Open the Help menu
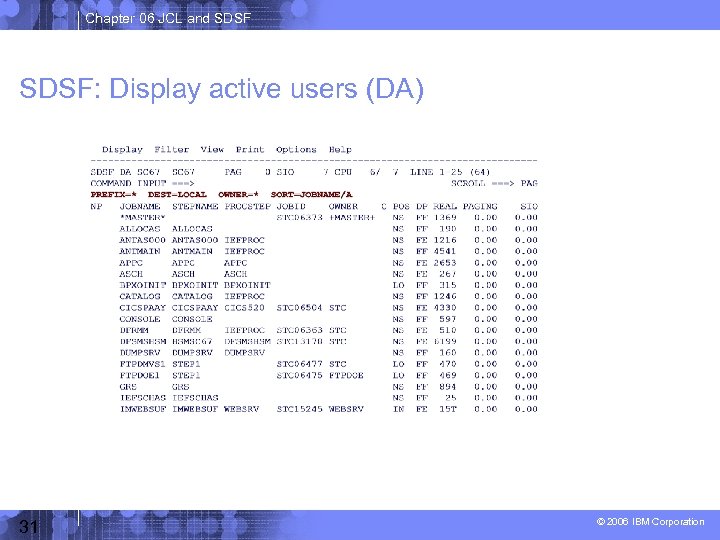The image size is (720, 540). [340, 150]
